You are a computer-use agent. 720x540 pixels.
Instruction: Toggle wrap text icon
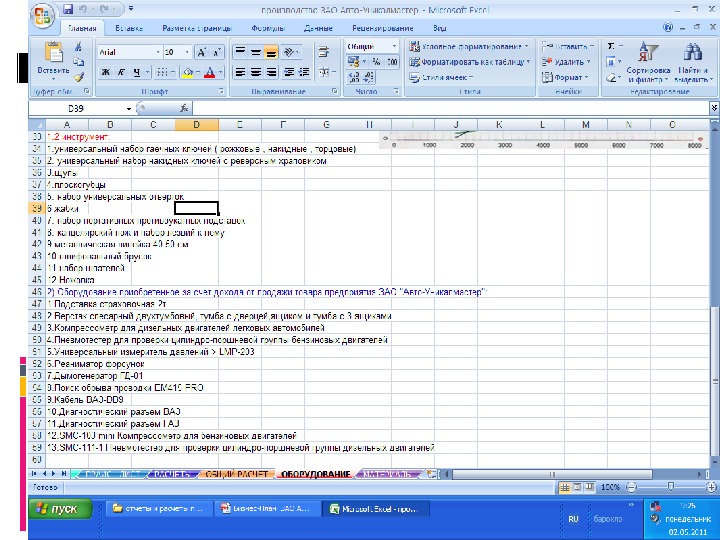click(x=324, y=52)
